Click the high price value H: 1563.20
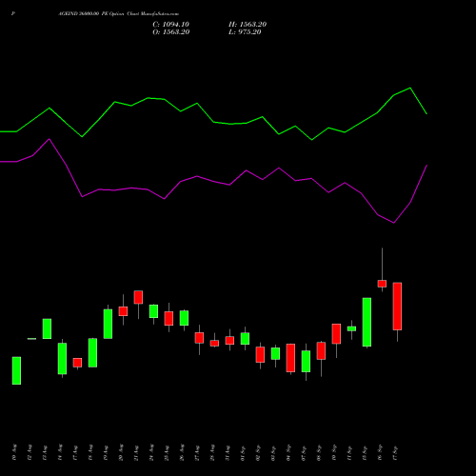This screenshot has height=476, width=476. [248, 25]
